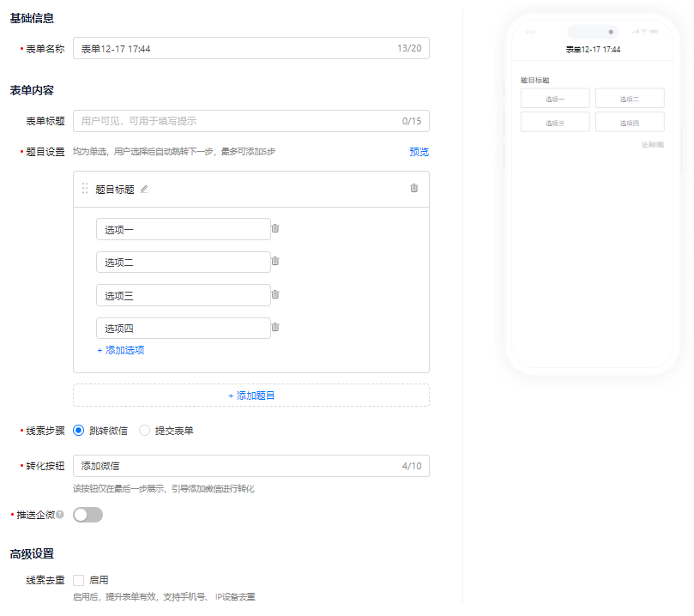Click the 添加选项 link

pos(119,351)
